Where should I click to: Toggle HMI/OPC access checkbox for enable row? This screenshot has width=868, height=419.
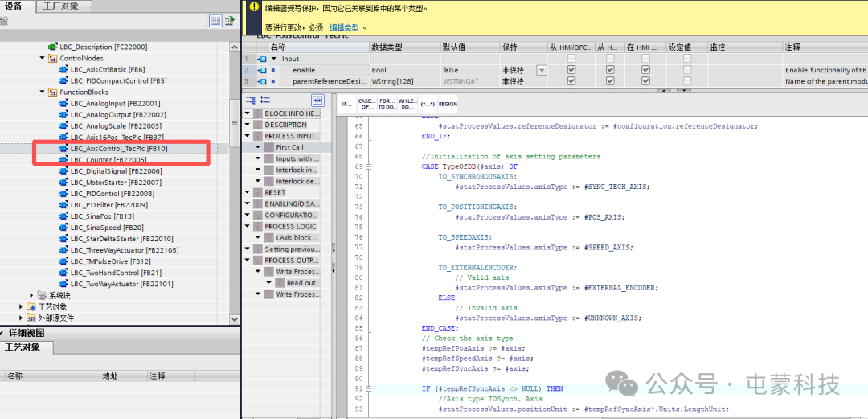571,70
